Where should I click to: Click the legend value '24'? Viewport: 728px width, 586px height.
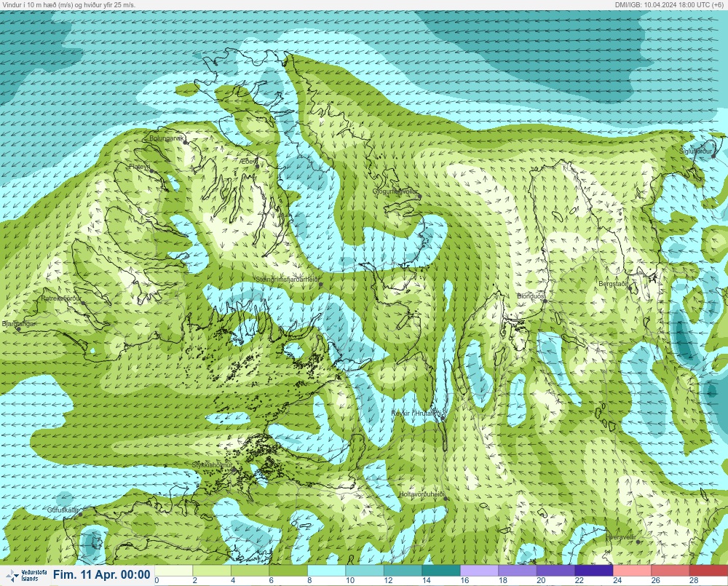pyautogui.click(x=617, y=580)
